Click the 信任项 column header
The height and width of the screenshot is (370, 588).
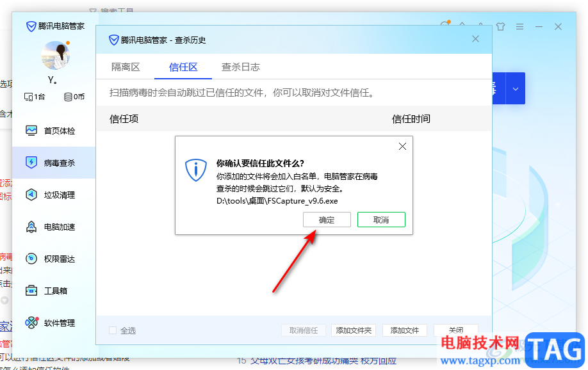[x=124, y=119]
